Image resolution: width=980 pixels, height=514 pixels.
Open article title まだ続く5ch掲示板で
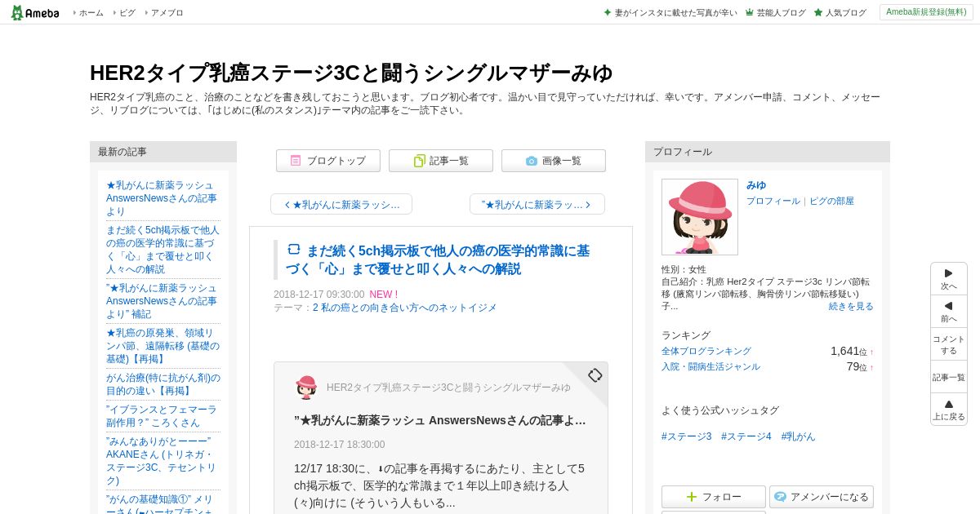tap(438, 259)
